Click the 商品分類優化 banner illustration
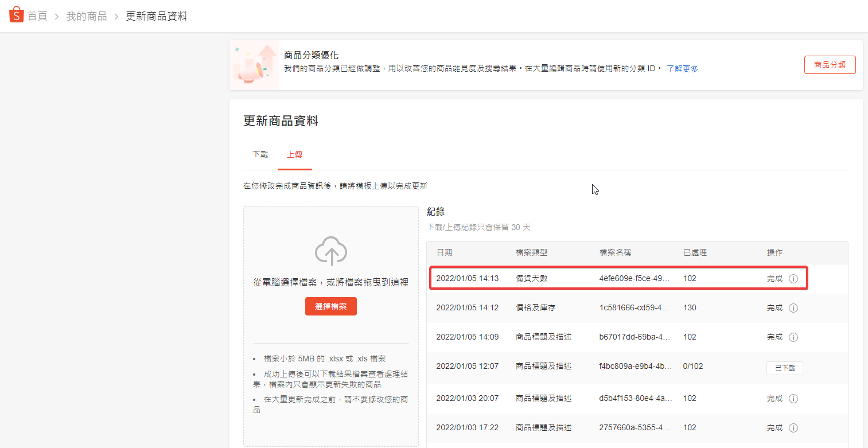This screenshot has height=448, width=868. coord(254,65)
